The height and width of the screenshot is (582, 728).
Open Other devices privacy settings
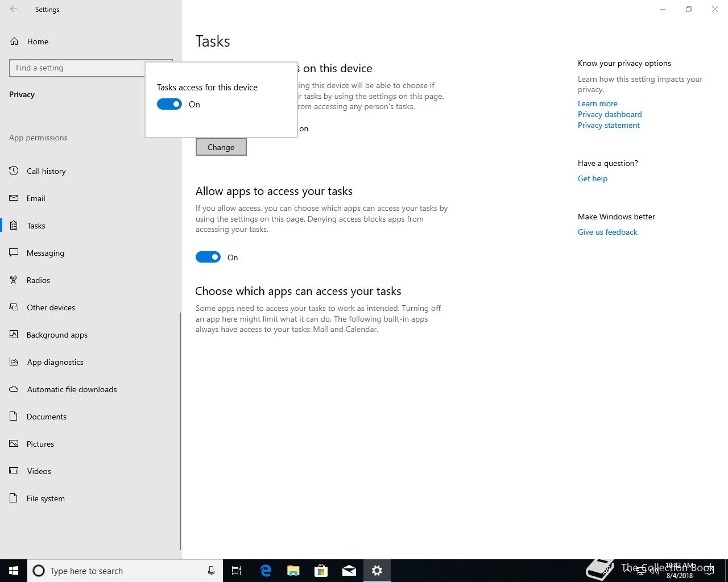tap(90, 307)
